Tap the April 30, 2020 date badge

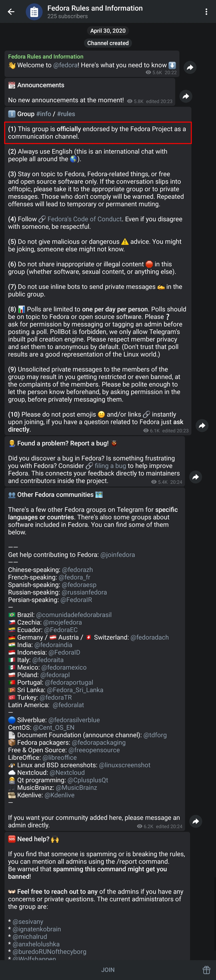(108, 31)
